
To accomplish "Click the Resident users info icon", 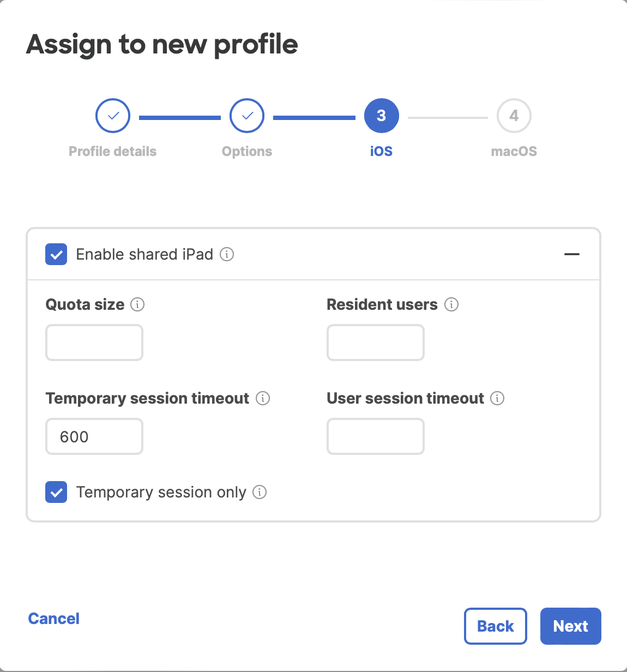I will click(x=451, y=304).
